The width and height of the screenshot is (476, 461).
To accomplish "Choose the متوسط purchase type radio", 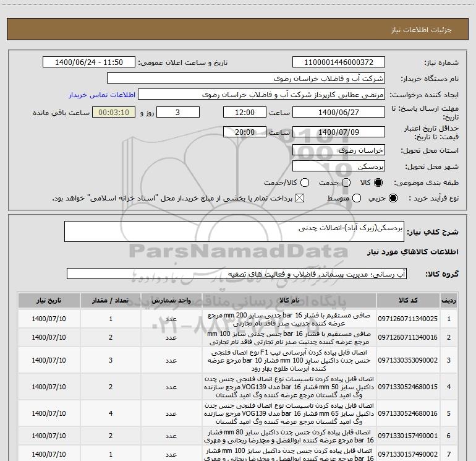I will tap(357, 198).
